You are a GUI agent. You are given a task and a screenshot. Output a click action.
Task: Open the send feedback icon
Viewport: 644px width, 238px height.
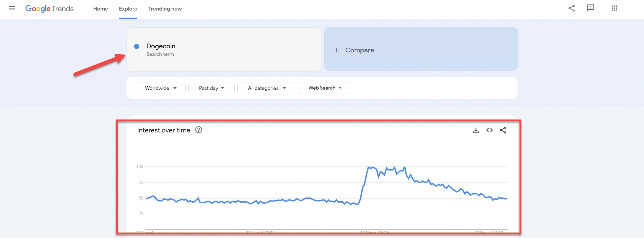tap(591, 8)
